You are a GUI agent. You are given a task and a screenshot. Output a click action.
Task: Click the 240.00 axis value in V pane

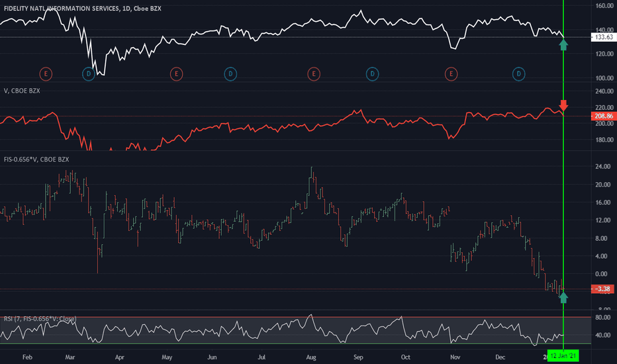[604, 91]
